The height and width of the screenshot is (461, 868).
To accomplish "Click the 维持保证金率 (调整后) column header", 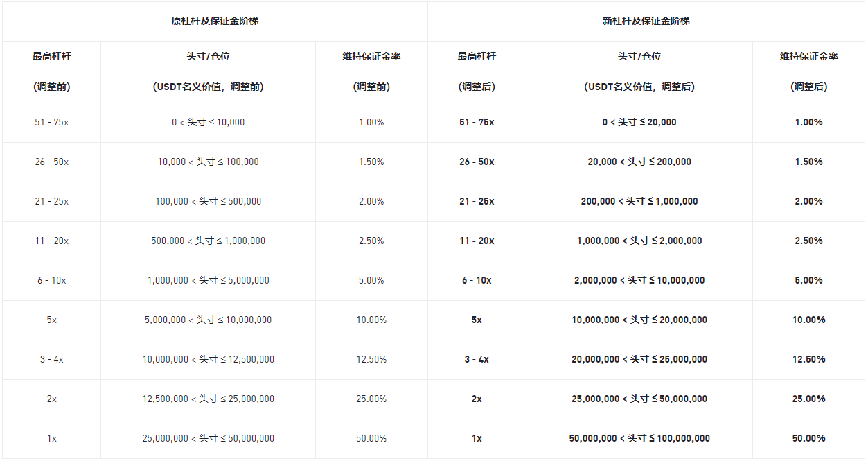I will pos(808,71).
